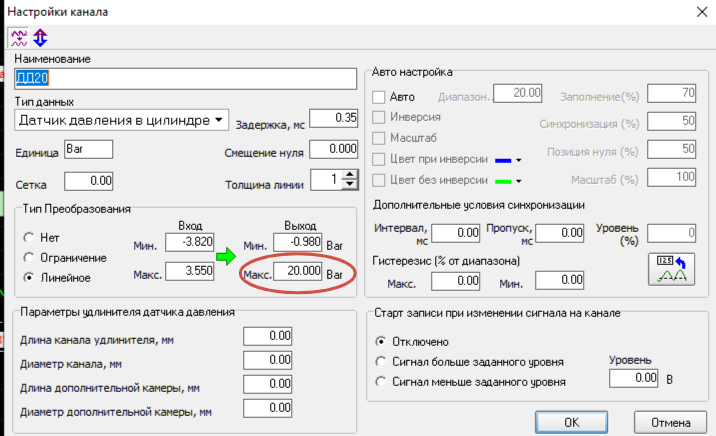Select the Ограничение radio button
This screenshot has width=716, height=436.
[x=29, y=257]
